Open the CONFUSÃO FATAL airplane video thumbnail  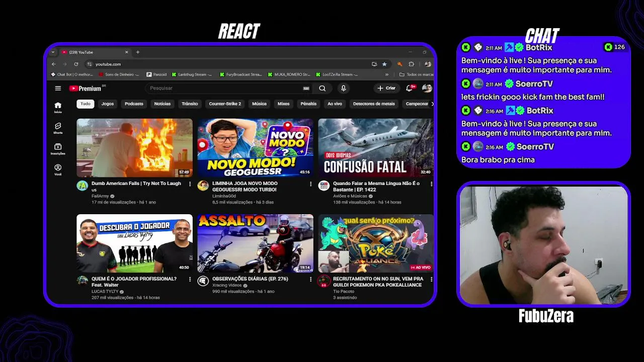click(x=376, y=148)
